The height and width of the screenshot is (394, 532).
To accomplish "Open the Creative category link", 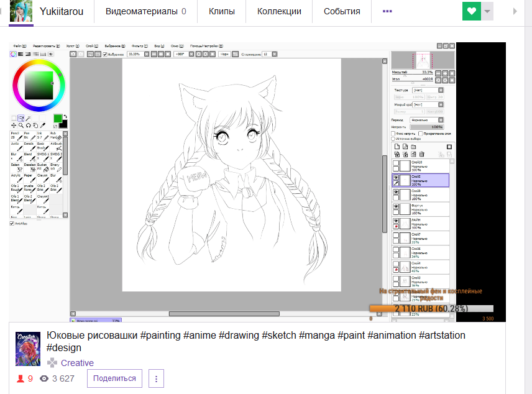I will (77, 363).
